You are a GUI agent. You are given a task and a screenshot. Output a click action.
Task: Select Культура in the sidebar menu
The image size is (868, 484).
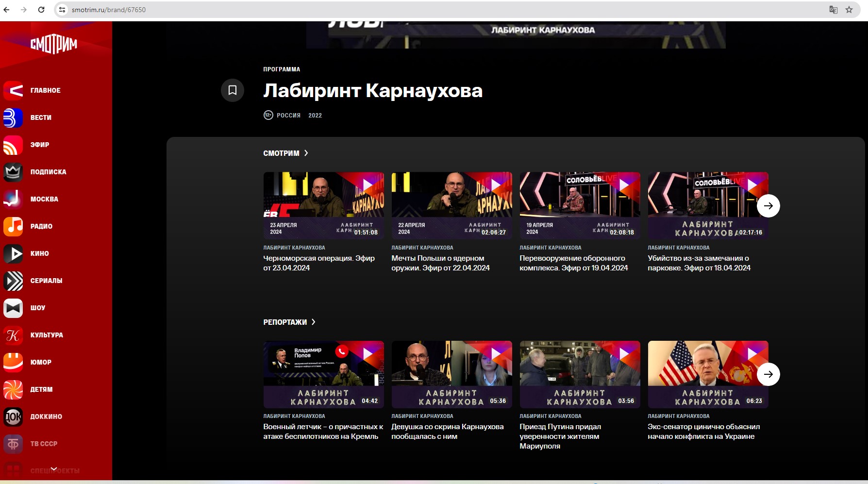tap(47, 335)
